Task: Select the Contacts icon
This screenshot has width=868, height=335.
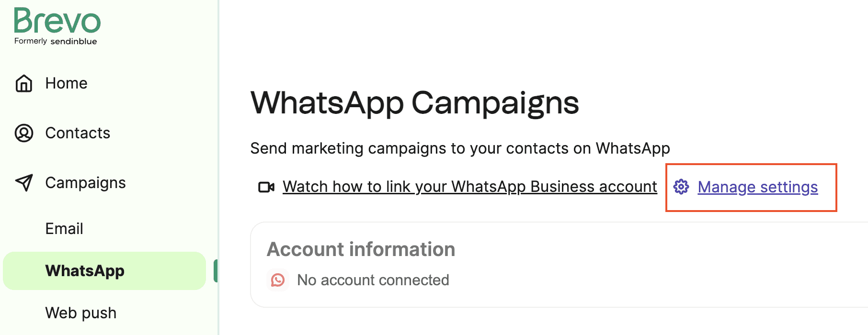Action: (23, 133)
